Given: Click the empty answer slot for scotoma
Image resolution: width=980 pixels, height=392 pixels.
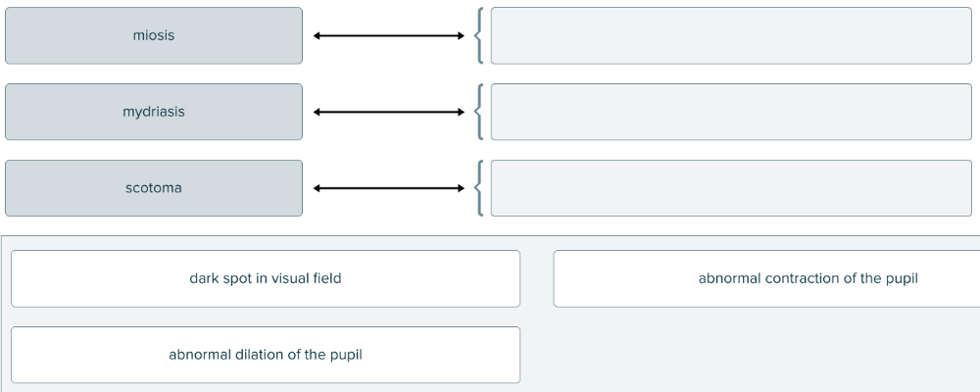Looking at the screenshot, I should (730, 188).
